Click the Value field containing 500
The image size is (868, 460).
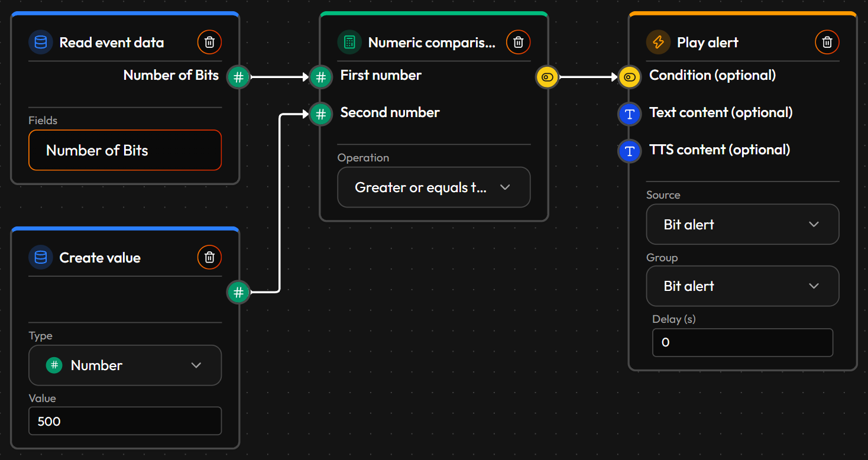pos(125,421)
